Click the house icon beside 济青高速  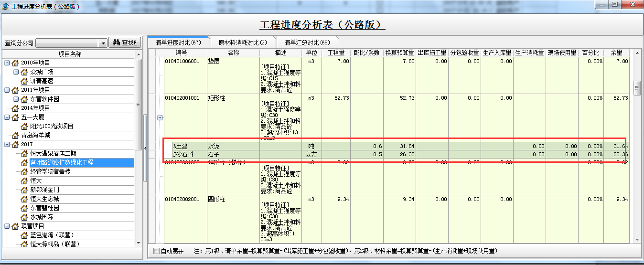(24, 81)
